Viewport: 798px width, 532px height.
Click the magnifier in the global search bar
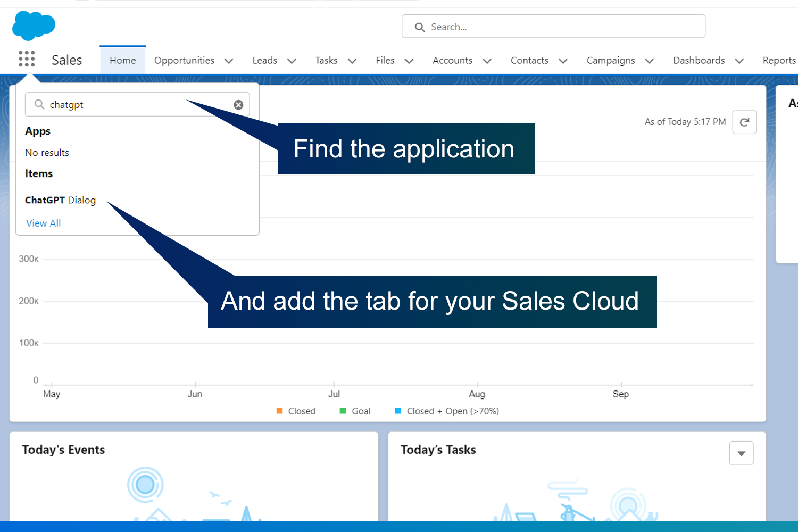[x=420, y=27]
